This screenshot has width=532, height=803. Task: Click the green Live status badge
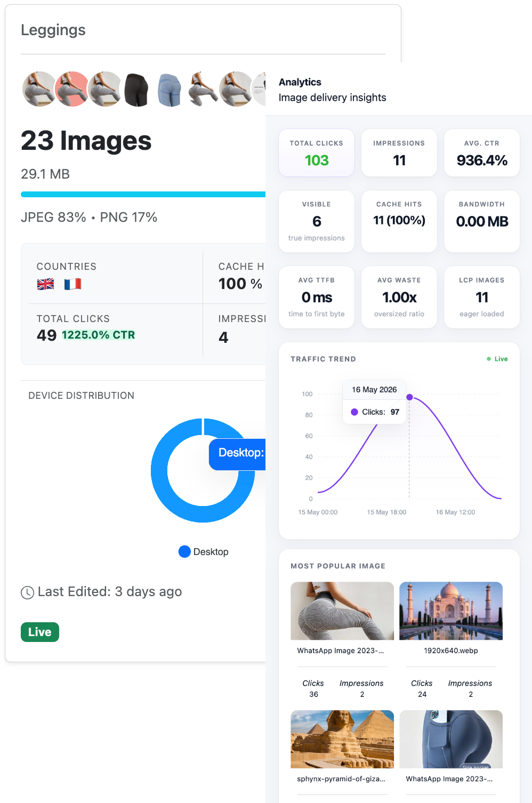(x=40, y=632)
